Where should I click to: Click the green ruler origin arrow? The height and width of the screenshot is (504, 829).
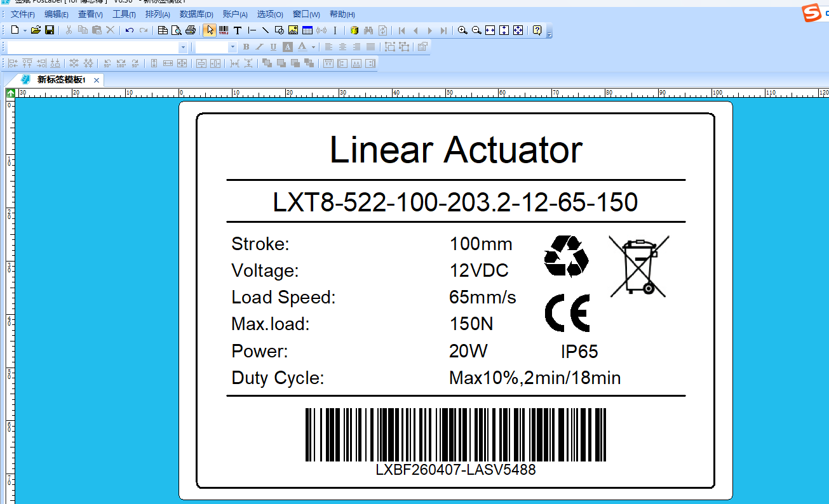(x=11, y=93)
